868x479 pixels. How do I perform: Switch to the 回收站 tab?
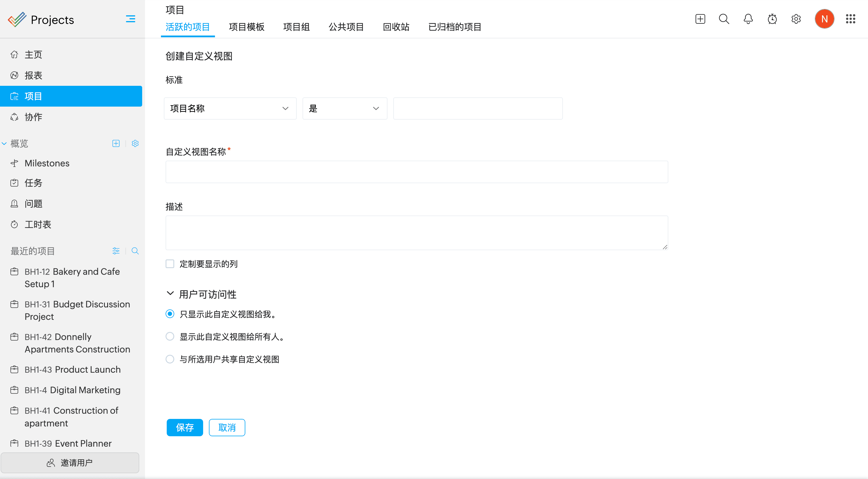coord(396,27)
